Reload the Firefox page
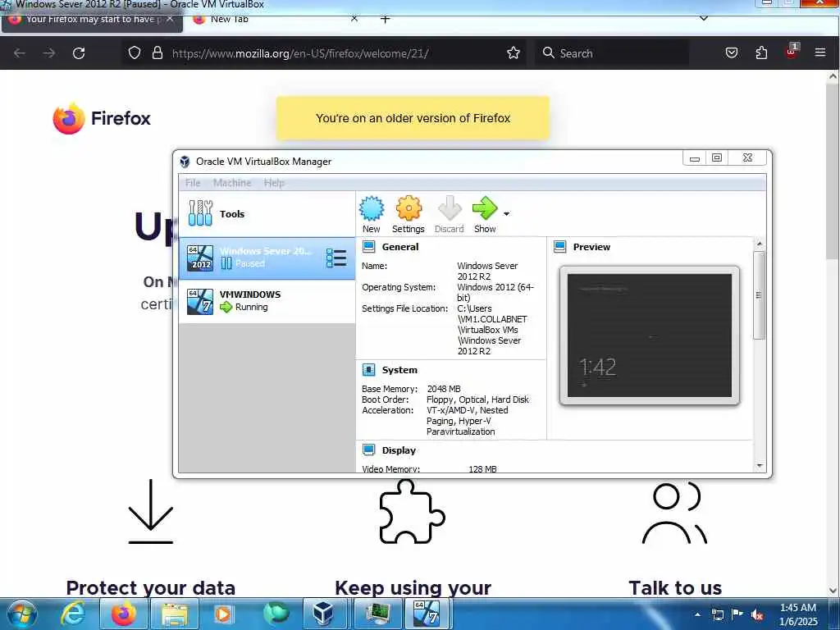Viewport: 840px width, 630px height. point(79,53)
